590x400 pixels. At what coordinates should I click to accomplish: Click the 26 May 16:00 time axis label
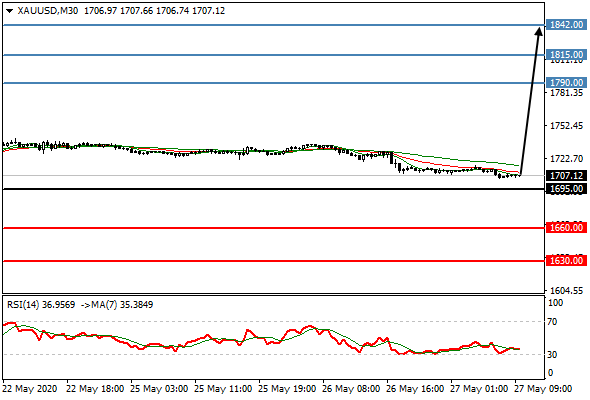coord(415,389)
